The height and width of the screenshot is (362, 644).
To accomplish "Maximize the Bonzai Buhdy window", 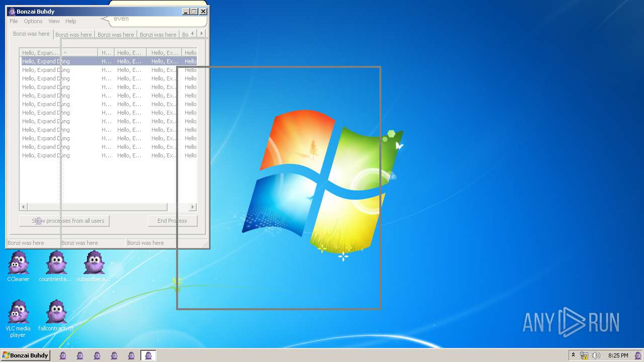I will (194, 12).
